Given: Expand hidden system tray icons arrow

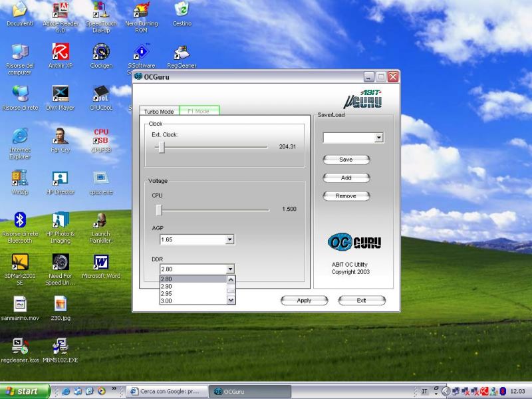Looking at the screenshot, I should coord(446,391).
